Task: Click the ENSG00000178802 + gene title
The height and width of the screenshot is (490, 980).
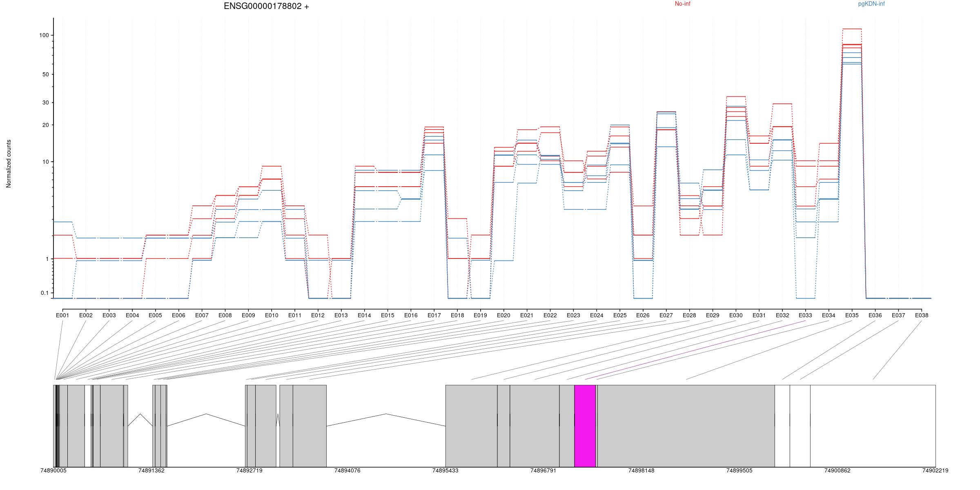Action: (x=266, y=7)
